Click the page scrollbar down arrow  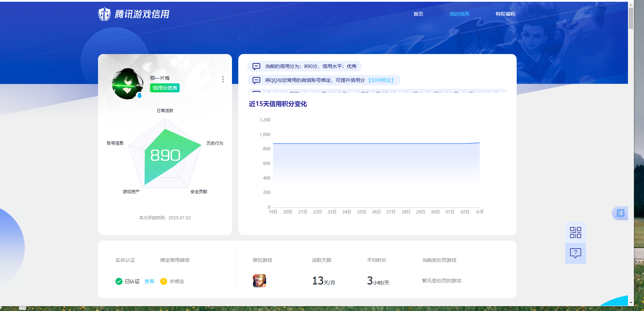click(631, 303)
